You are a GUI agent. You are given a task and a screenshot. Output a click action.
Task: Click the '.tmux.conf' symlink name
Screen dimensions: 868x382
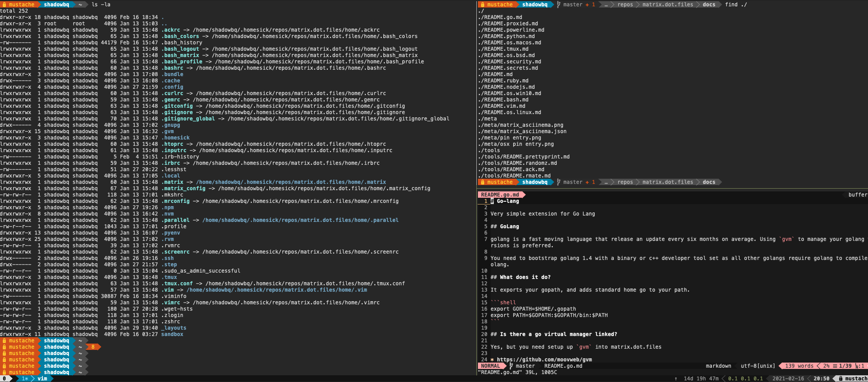177,284
